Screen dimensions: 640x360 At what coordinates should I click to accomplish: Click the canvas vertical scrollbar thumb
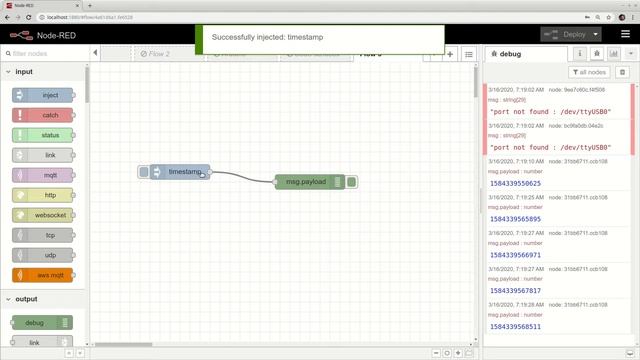(x=476, y=82)
